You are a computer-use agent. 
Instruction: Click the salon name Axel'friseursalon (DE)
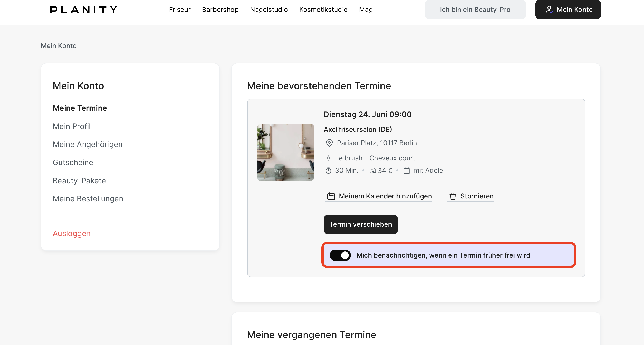pos(358,129)
